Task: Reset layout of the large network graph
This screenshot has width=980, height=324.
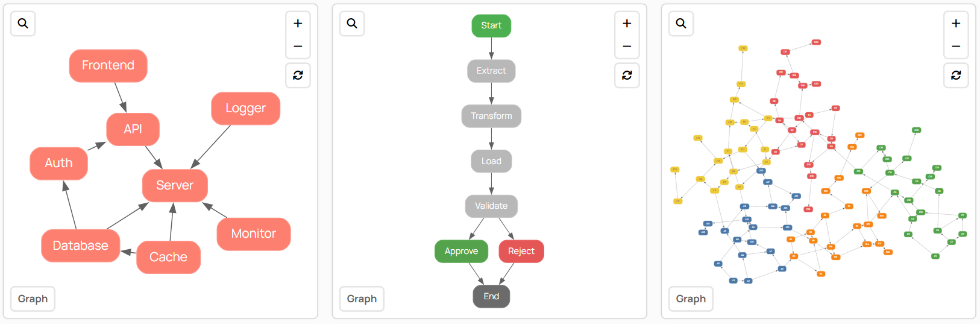Action: pyautogui.click(x=956, y=75)
